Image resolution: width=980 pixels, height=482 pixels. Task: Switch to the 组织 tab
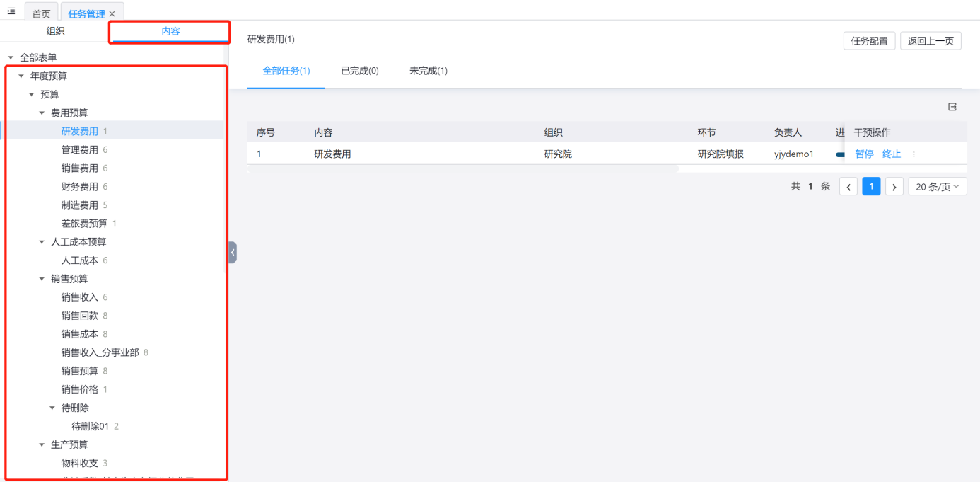click(x=56, y=31)
